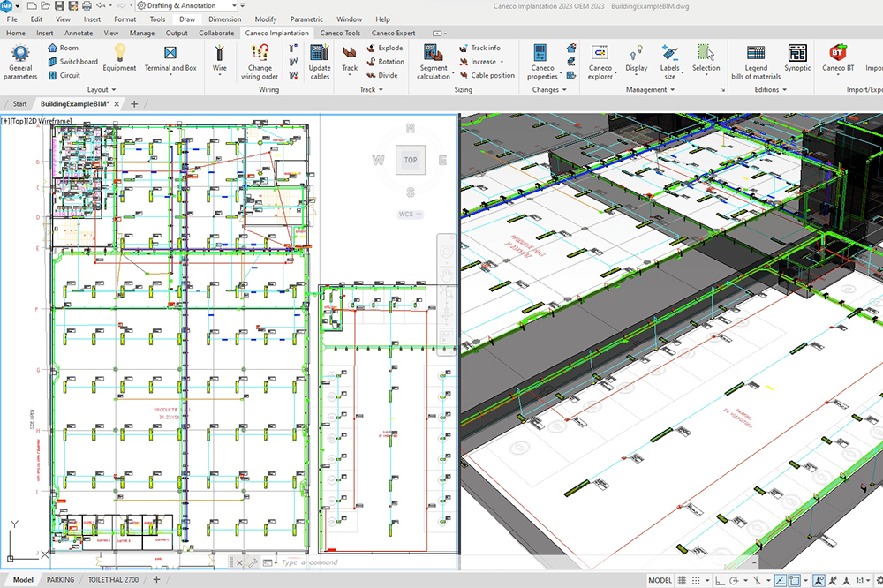Viewport: 883px width, 588px height.
Task: Open the Caneco explorer
Action: point(600,62)
